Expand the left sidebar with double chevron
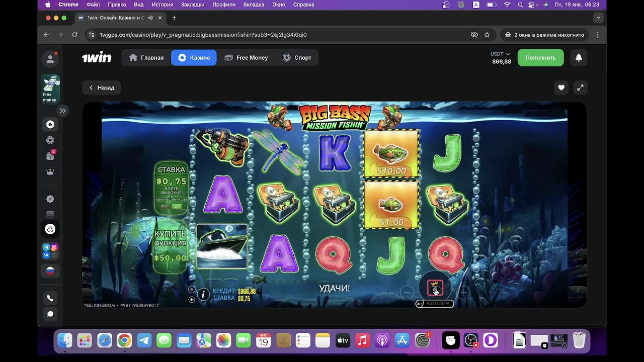This screenshot has height=362, width=644. click(62, 111)
